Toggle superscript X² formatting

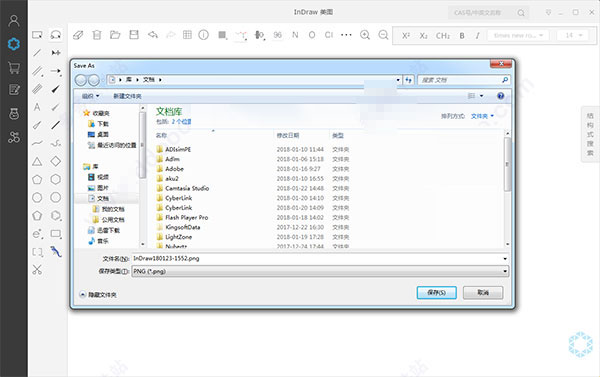406,36
